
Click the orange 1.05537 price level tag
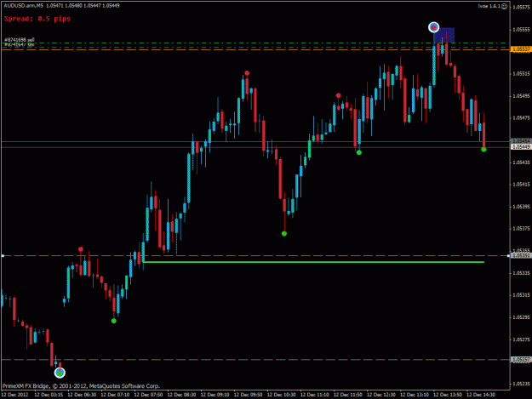(521, 49)
